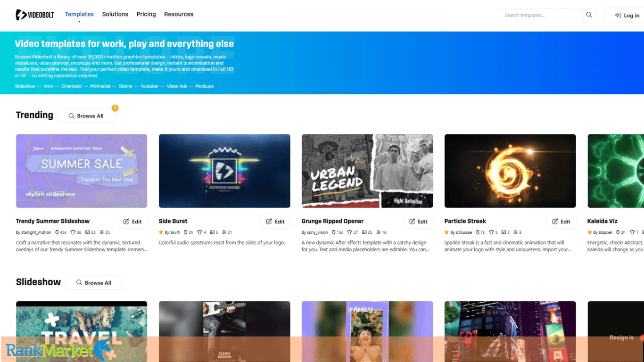Click the orange question mark help badge
Screen dimensions: 644x362
(x=115, y=108)
